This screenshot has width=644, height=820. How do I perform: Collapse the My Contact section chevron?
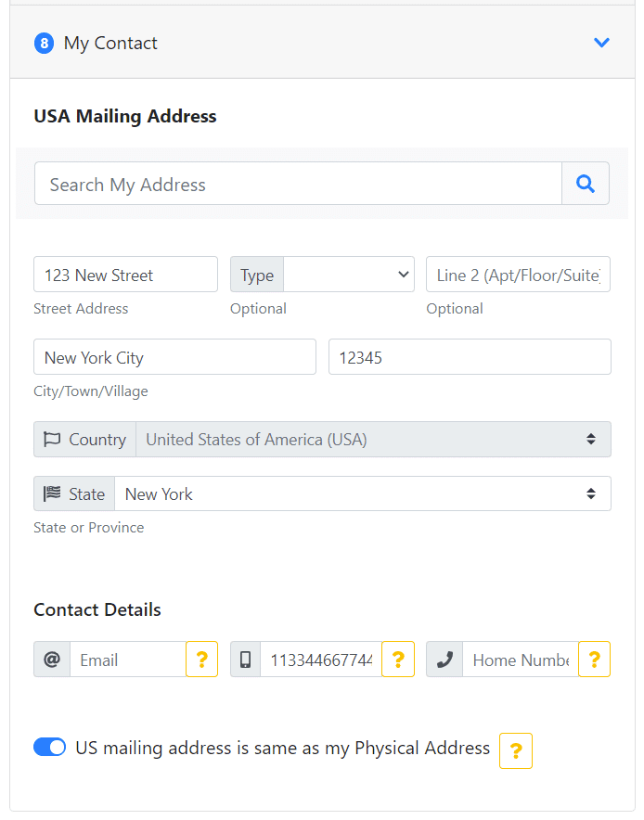(601, 43)
